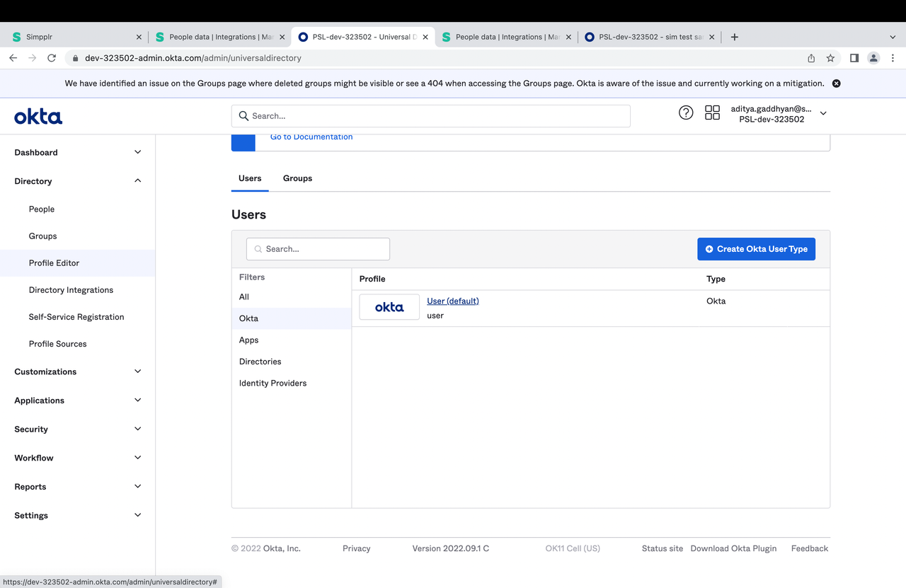
Task: Open the help question mark icon
Action: pos(685,113)
